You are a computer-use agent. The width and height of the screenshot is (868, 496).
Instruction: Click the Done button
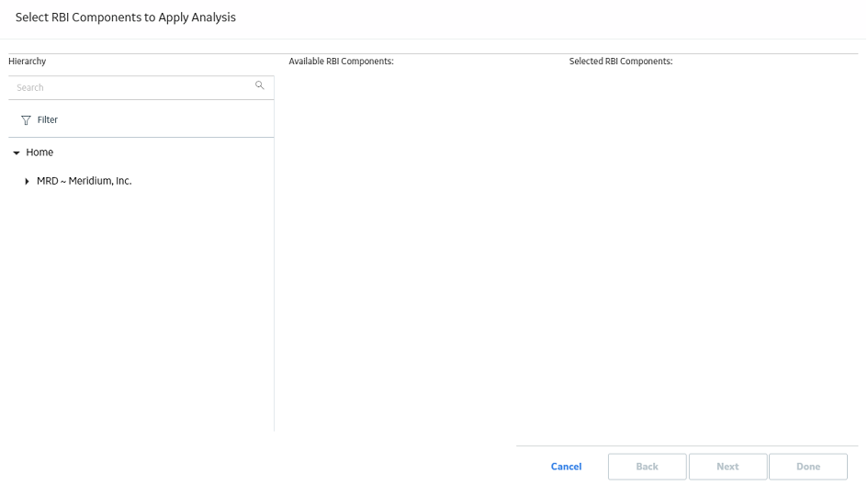tap(808, 467)
